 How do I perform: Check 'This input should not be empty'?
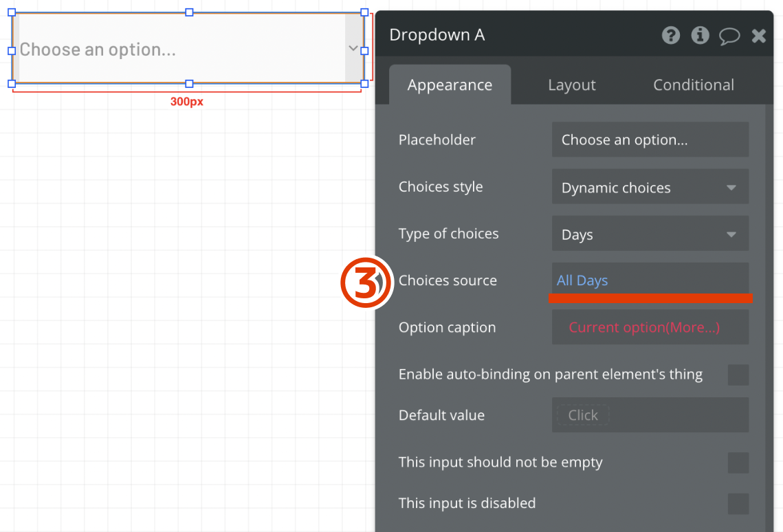click(x=738, y=463)
